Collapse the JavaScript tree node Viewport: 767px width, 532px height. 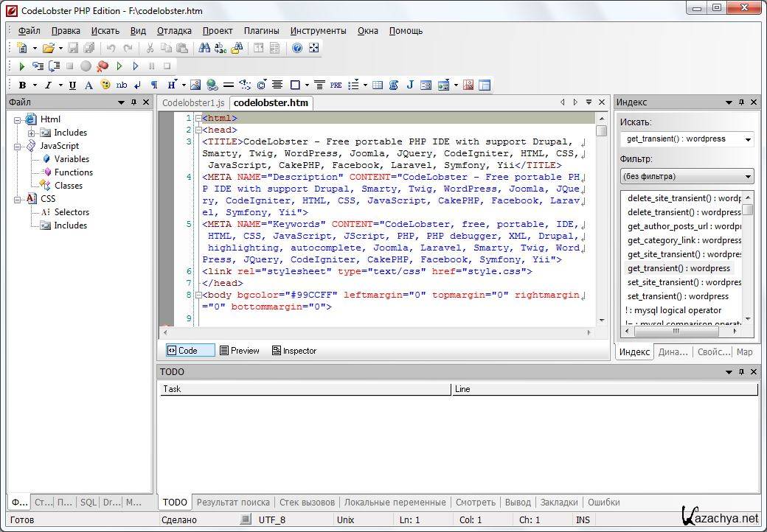18,146
